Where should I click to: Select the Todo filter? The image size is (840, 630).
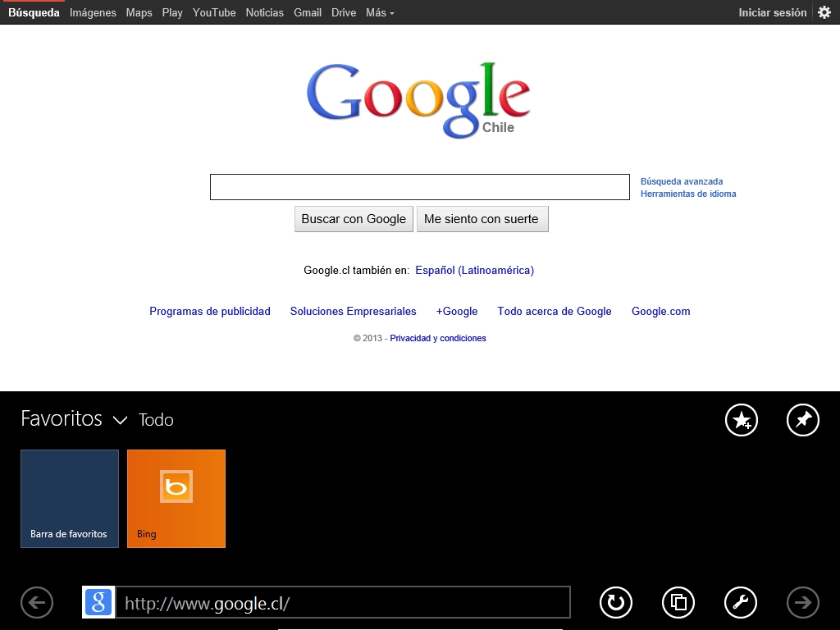(x=156, y=420)
